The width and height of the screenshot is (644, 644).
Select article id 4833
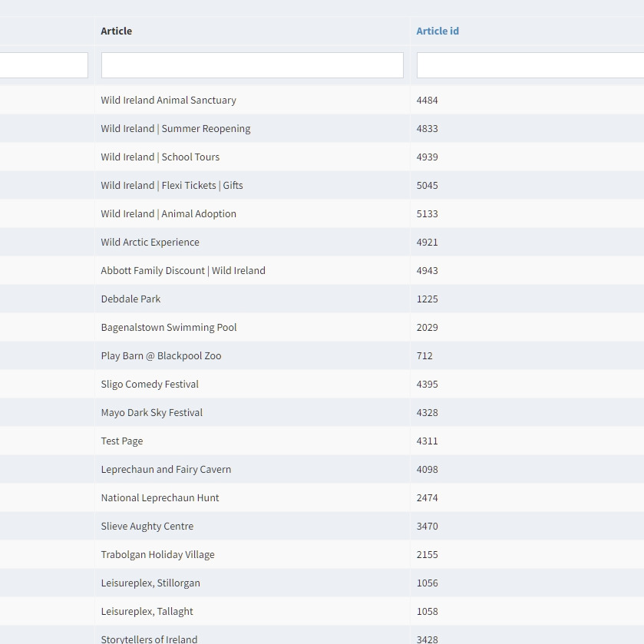pyautogui.click(x=427, y=128)
